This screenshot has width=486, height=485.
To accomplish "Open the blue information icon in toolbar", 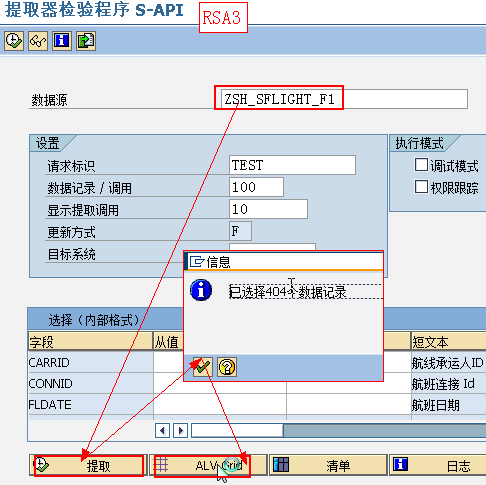I will [62, 41].
